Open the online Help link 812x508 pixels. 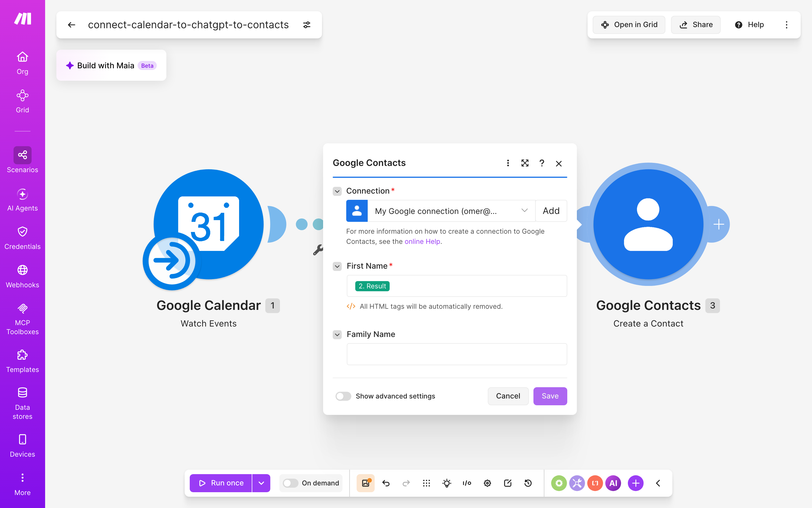(422, 242)
